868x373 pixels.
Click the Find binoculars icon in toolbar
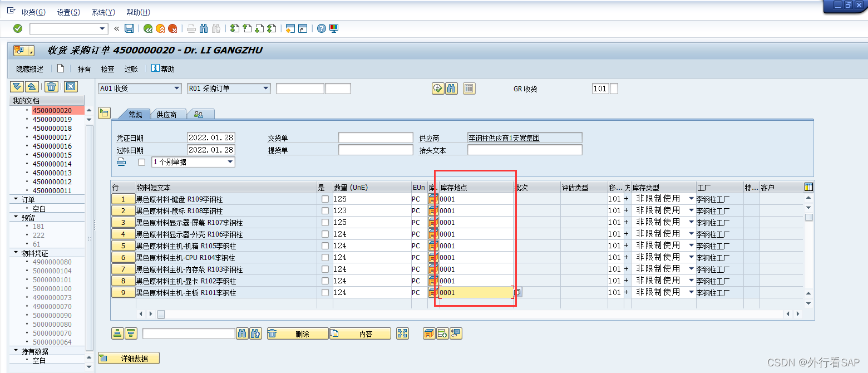(204, 28)
